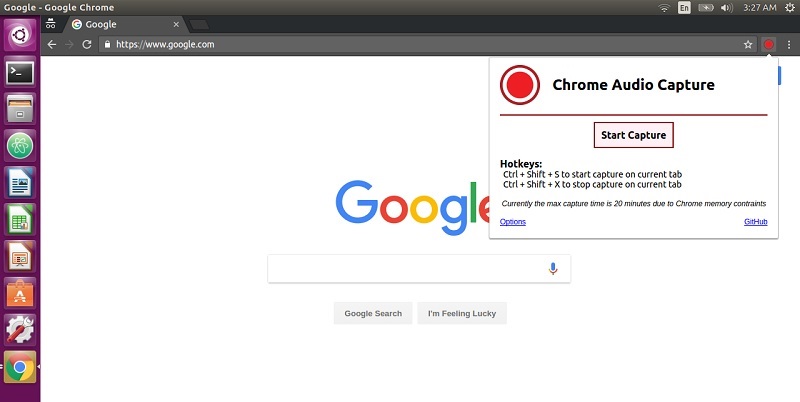The image size is (800, 402).
Task: Close the Google tab
Action: [x=176, y=24]
